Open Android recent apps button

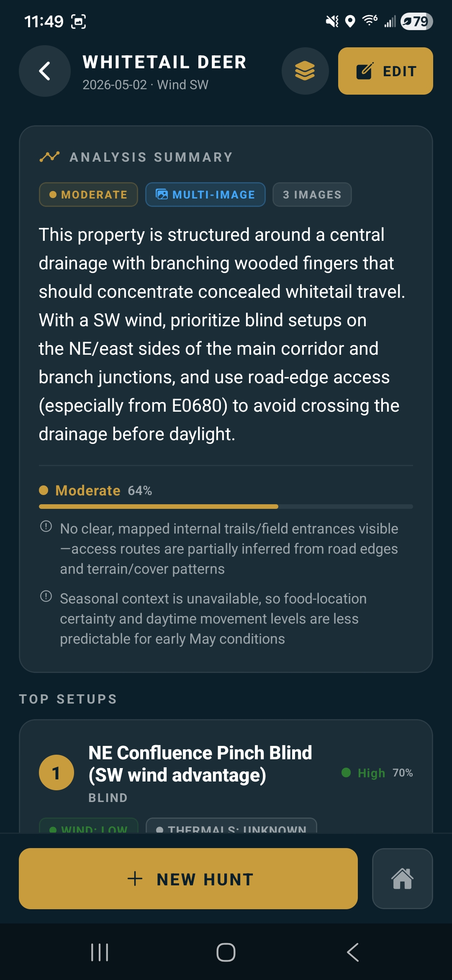point(100,952)
